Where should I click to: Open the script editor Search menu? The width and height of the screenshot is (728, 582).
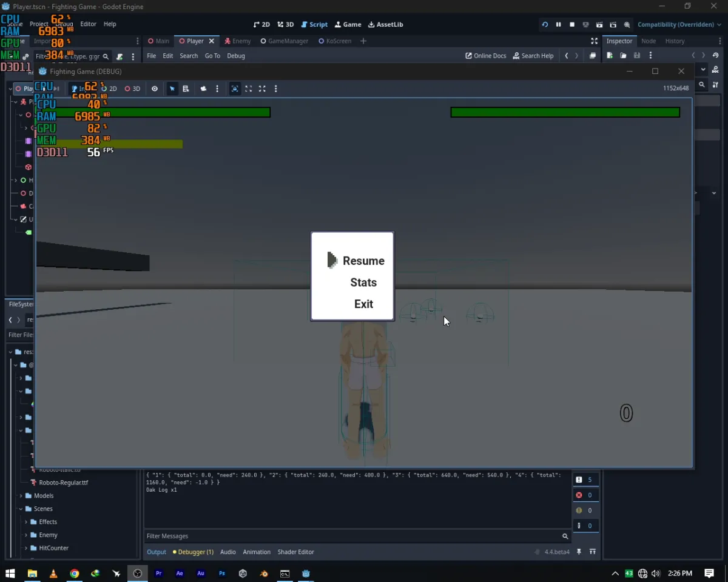coord(189,56)
